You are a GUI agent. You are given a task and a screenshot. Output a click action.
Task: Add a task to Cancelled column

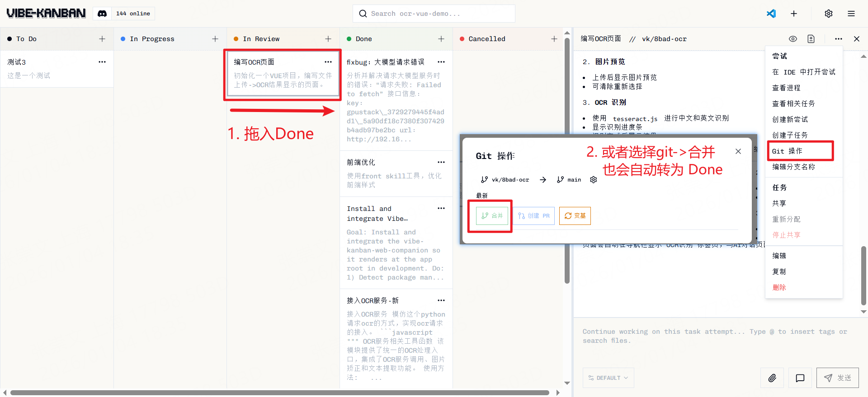click(554, 39)
